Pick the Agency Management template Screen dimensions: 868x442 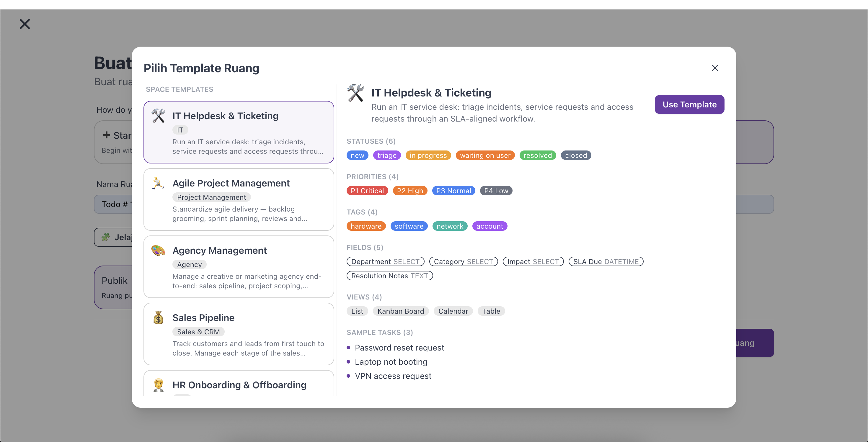(239, 267)
